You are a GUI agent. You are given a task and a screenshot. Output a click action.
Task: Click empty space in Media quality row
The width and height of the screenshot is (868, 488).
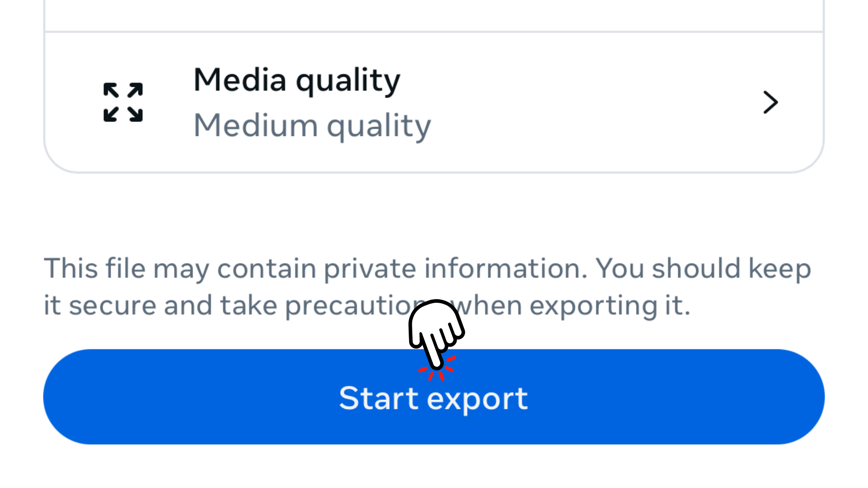[588, 102]
